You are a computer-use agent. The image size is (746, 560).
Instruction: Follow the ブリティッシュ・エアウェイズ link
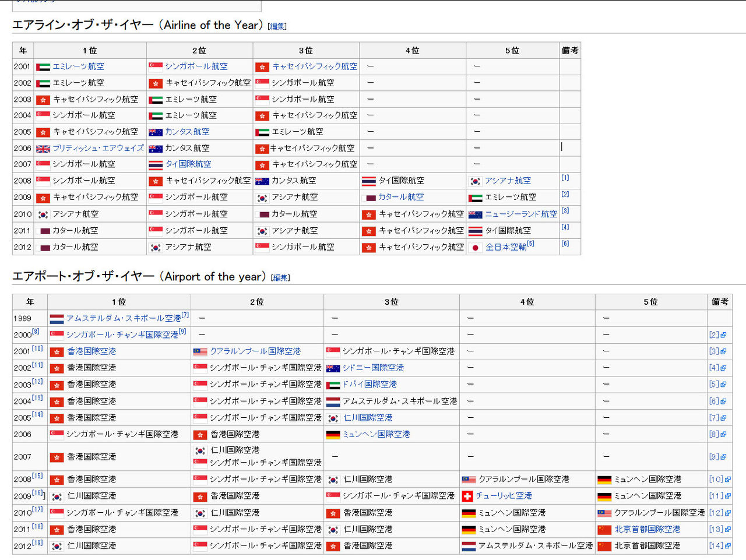pyautogui.click(x=98, y=148)
